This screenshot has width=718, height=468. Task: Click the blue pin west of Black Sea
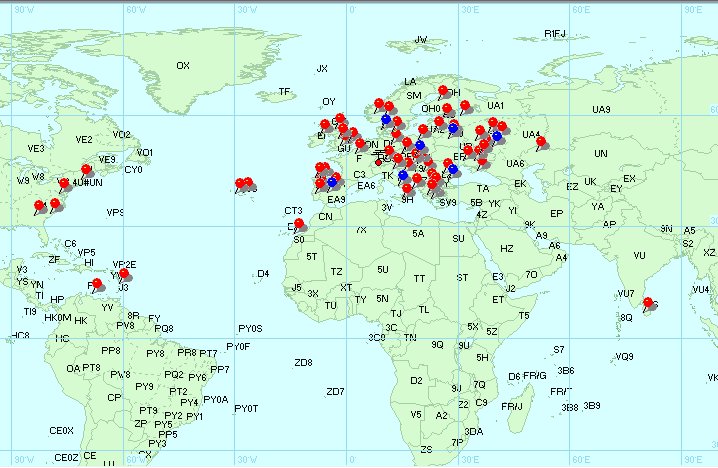(x=453, y=169)
